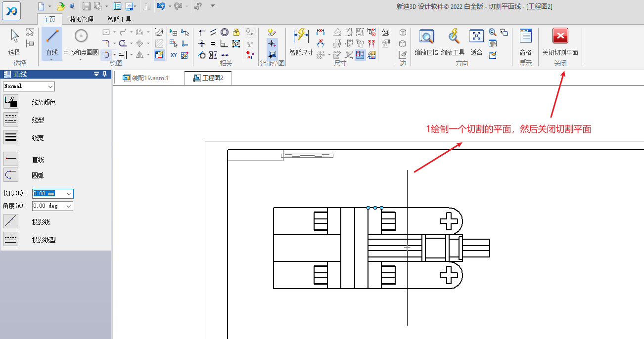
Task: Click the hatch fill icon
Action: (x=159, y=43)
